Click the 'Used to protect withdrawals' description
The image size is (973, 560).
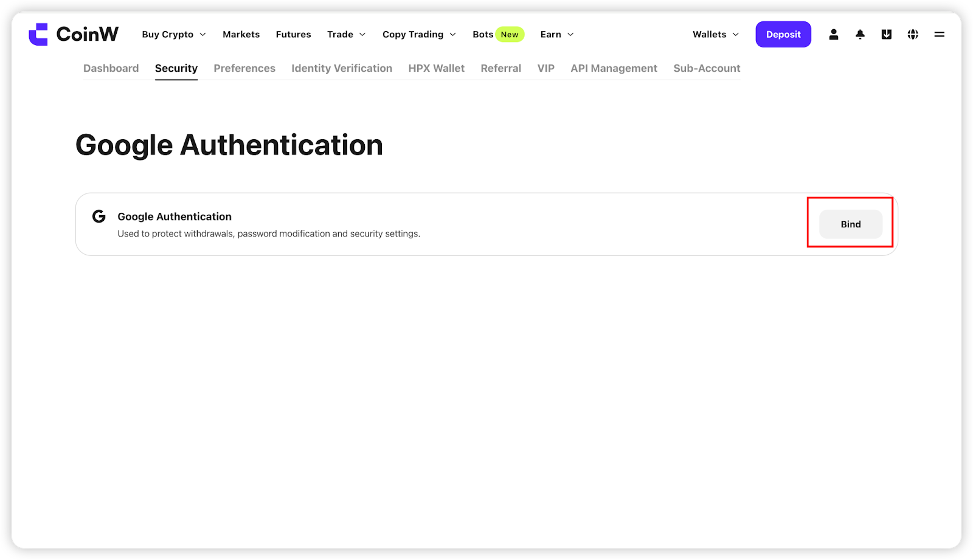(x=269, y=233)
